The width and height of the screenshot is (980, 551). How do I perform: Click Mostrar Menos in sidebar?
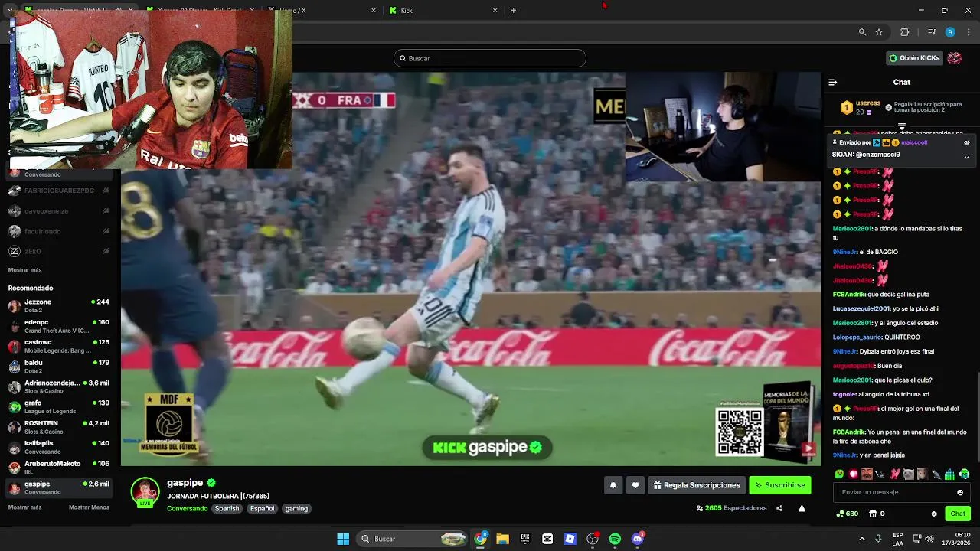coord(89,507)
